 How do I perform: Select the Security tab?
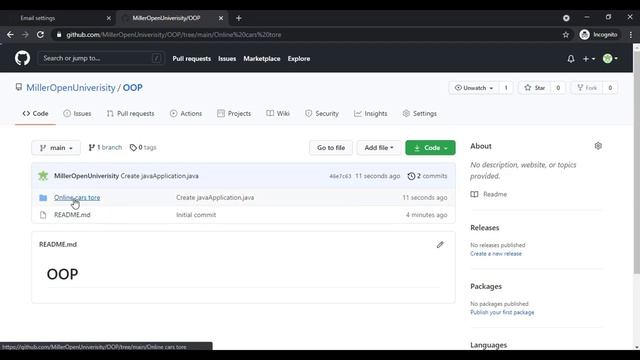[322, 113]
